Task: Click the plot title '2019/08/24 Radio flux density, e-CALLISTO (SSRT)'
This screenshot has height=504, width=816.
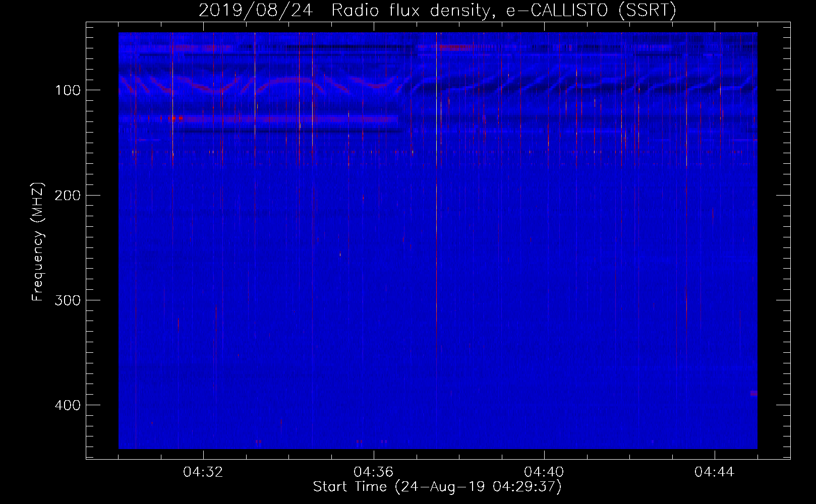Action: (437, 11)
